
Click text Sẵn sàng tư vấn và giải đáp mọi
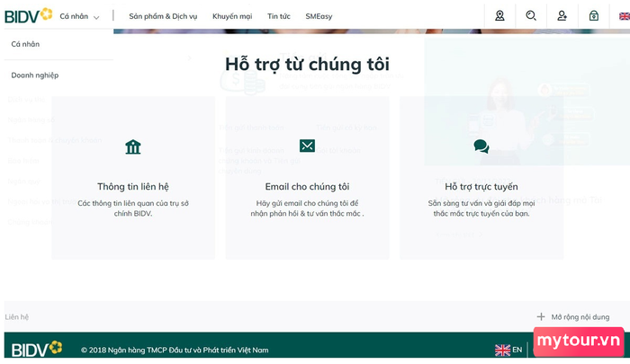tap(481, 203)
